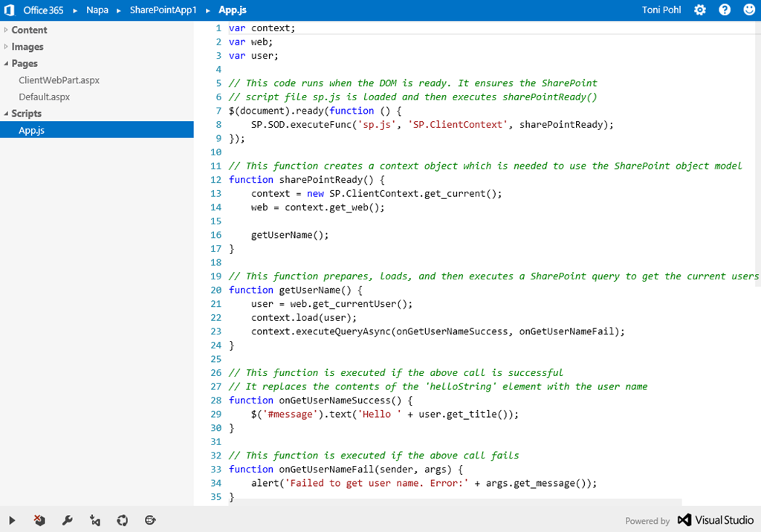Click the Retract app icon with red X
Viewport: 761px width, 532px height.
click(39, 521)
